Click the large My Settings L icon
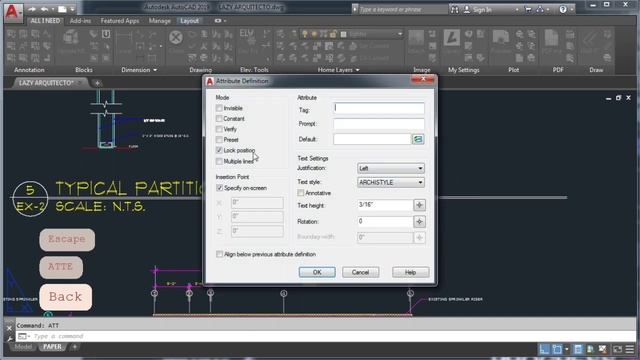This screenshot has width=640, height=360. click(x=452, y=38)
